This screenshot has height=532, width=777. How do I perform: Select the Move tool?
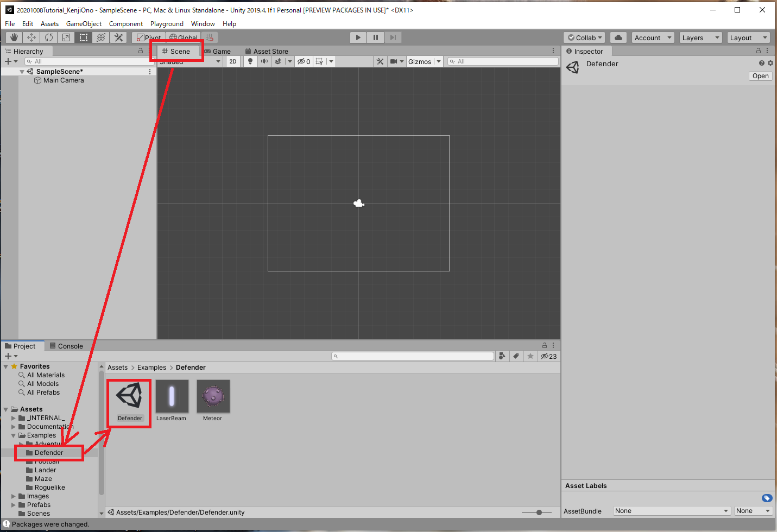[x=31, y=37]
